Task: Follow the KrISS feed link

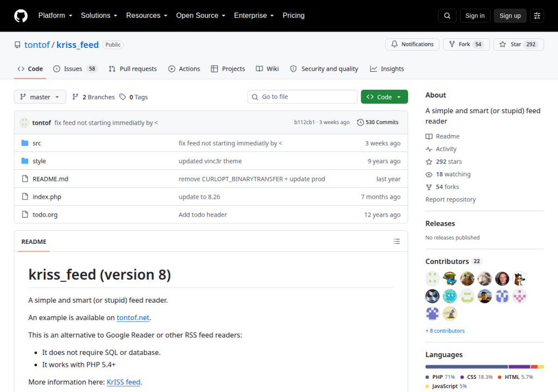Action: (124, 382)
